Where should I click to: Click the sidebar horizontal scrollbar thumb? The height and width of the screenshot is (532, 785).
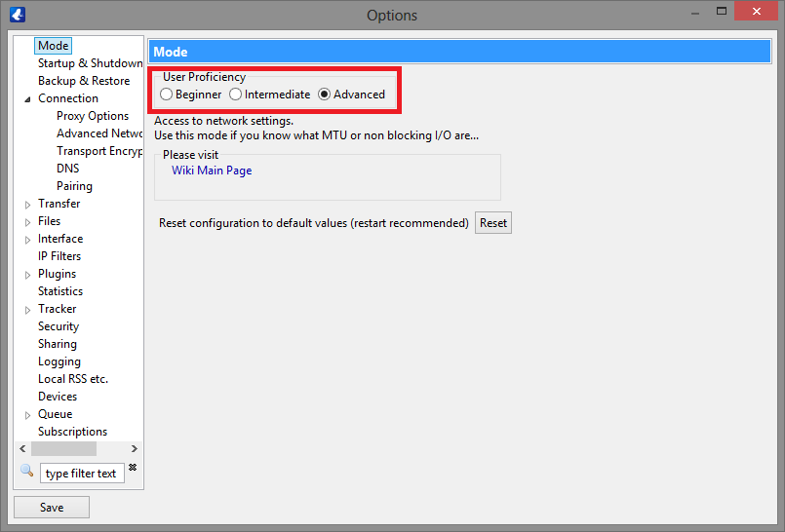[63, 449]
